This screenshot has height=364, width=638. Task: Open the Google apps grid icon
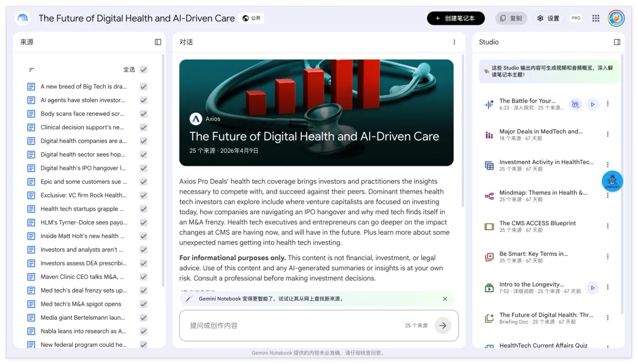(595, 18)
